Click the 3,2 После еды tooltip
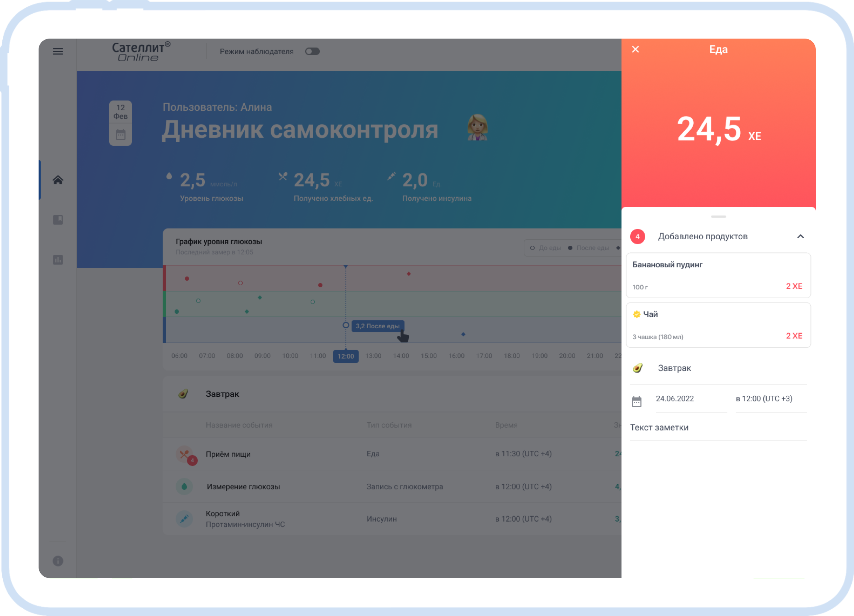 (x=378, y=326)
